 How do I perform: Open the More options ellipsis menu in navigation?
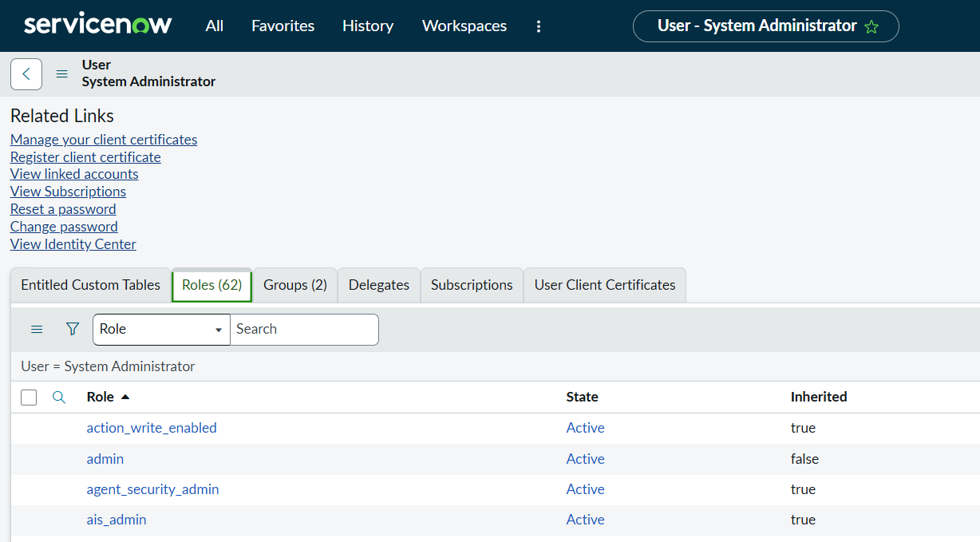point(539,26)
